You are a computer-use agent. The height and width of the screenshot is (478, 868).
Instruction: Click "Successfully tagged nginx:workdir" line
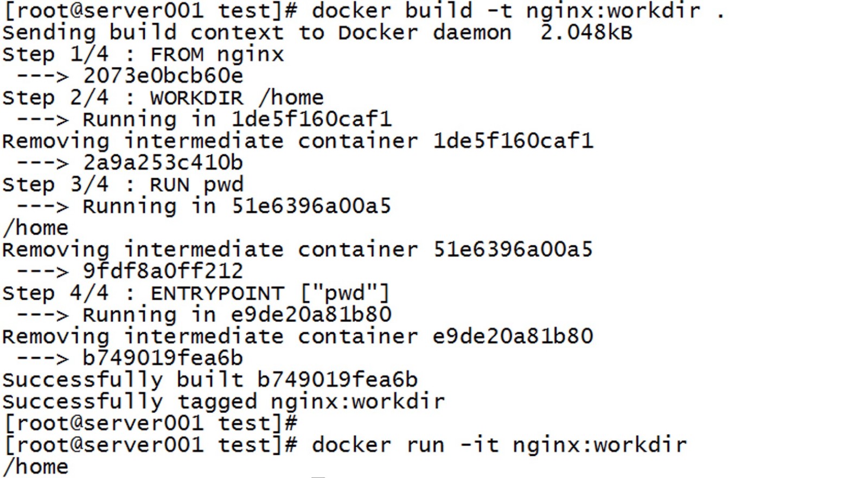[223, 401]
